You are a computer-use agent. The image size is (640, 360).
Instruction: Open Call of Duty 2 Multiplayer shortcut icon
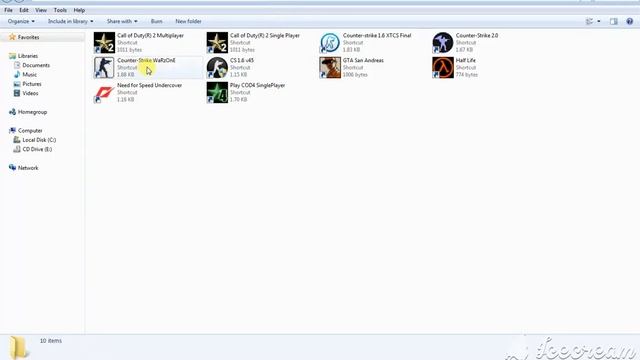point(104,42)
